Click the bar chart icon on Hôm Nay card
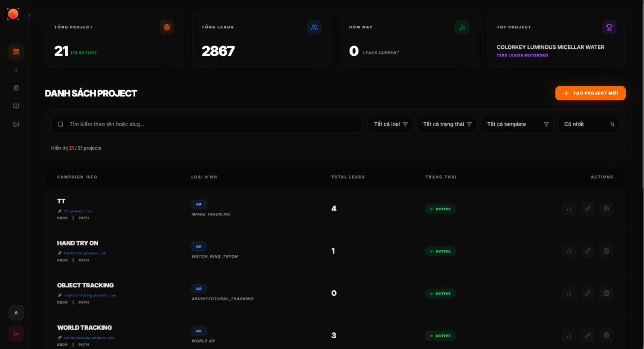 [462, 27]
